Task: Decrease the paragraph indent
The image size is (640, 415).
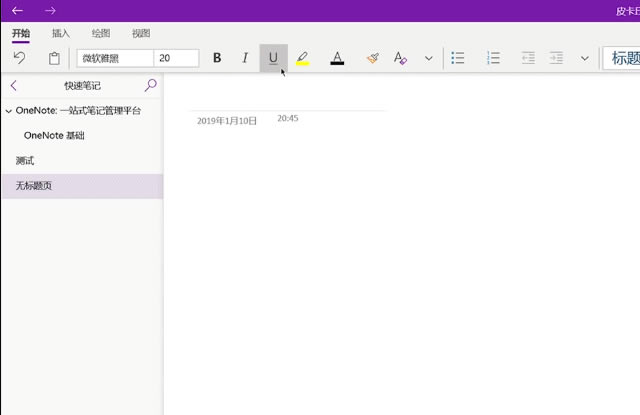Action: point(528,58)
